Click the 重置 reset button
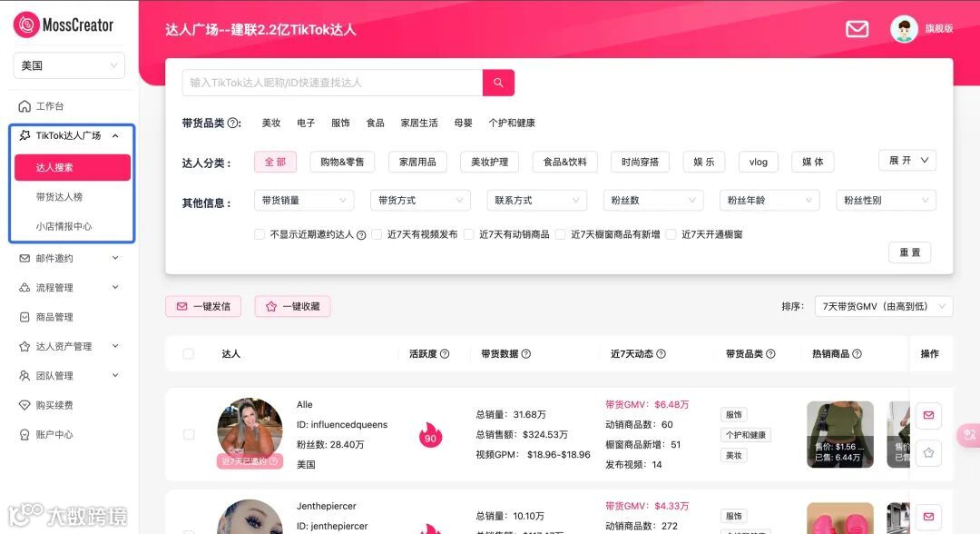This screenshot has width=980, height=534. point(909,252)
